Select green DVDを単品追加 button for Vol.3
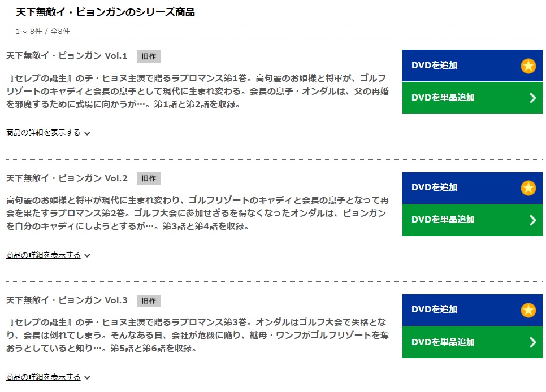The image size is (546, 392). (472, 342)
